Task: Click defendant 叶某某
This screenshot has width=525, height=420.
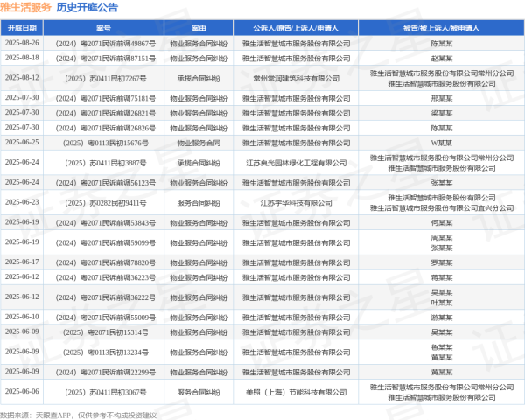Action: pos(442,303)
